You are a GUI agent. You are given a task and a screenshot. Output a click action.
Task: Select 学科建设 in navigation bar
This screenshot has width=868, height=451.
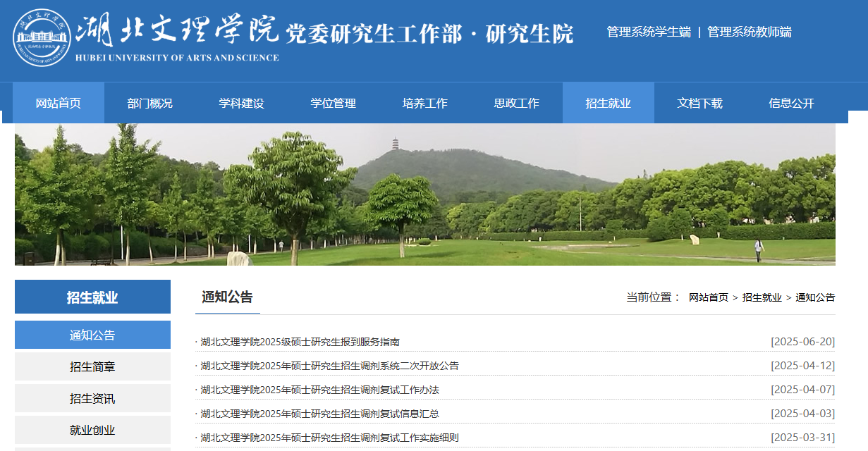(x=242, y=103)
